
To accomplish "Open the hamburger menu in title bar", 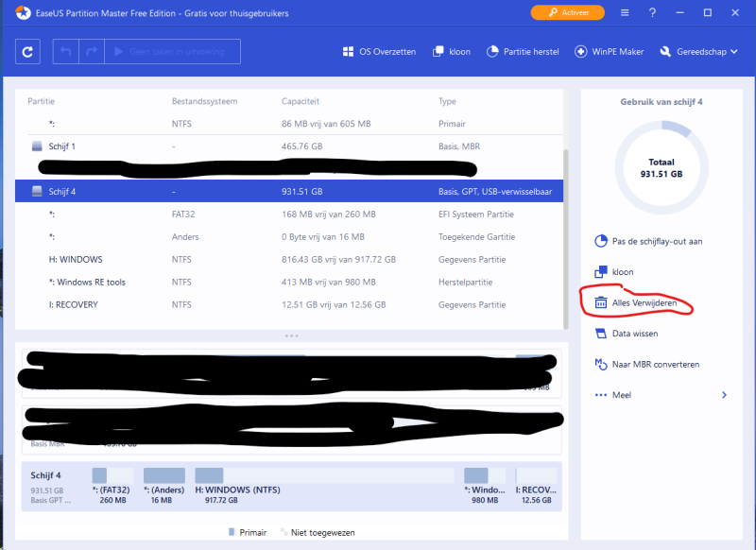I will coord(625,12).
